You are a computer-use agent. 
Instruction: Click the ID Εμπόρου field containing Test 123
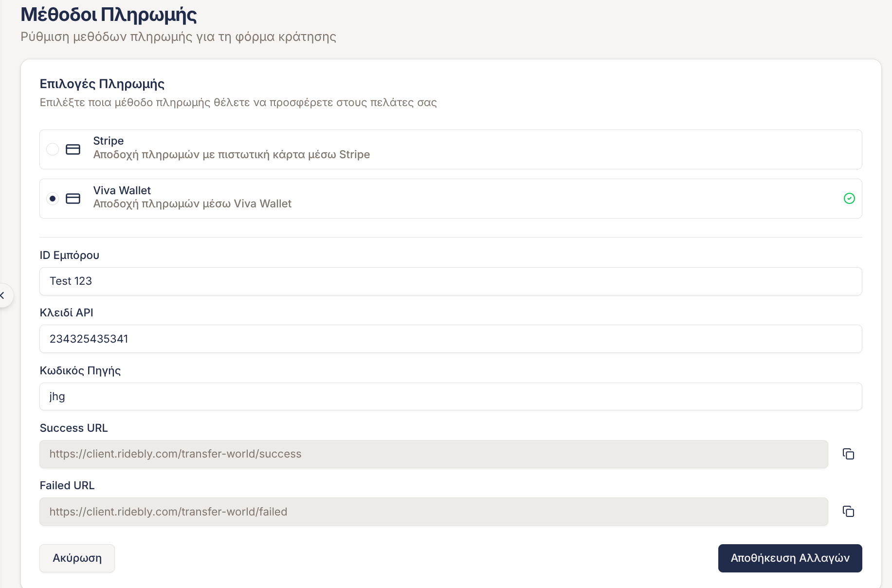[450, 281]
